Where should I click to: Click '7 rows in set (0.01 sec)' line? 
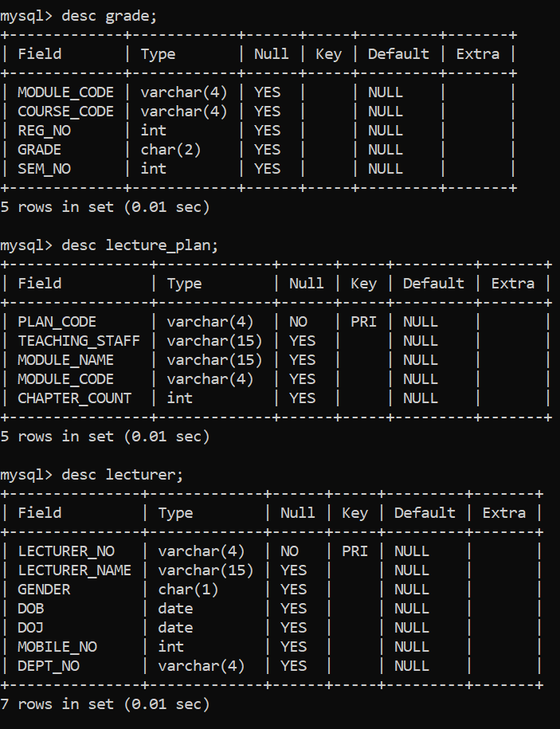[105, 704]
